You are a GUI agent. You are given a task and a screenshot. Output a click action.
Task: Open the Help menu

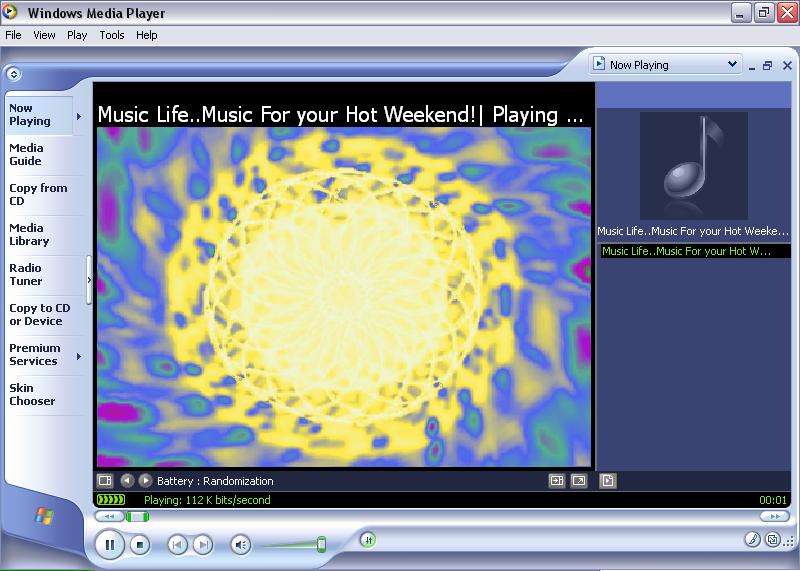pos(146,35)
